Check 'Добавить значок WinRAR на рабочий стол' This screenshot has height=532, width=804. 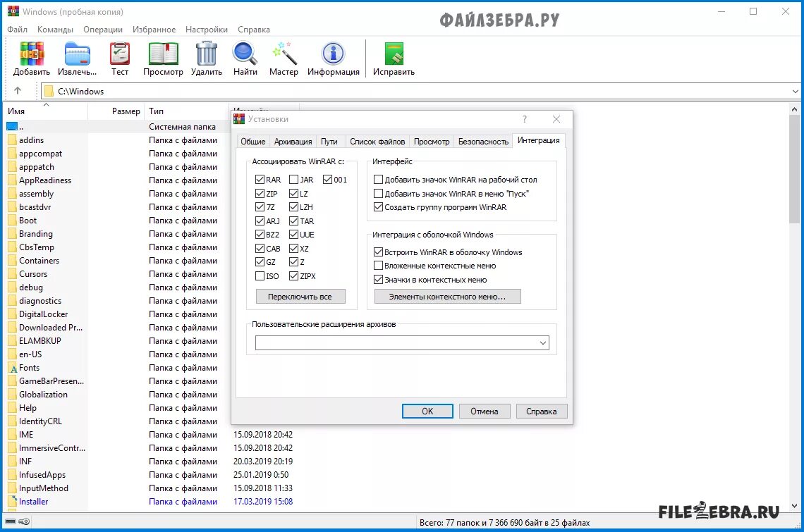coord(378,179)
